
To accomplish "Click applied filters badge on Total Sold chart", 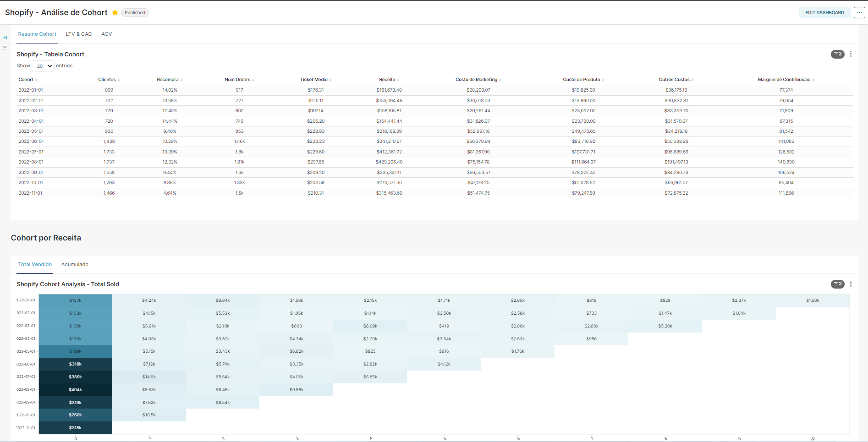I will click(x=838, y=284).
